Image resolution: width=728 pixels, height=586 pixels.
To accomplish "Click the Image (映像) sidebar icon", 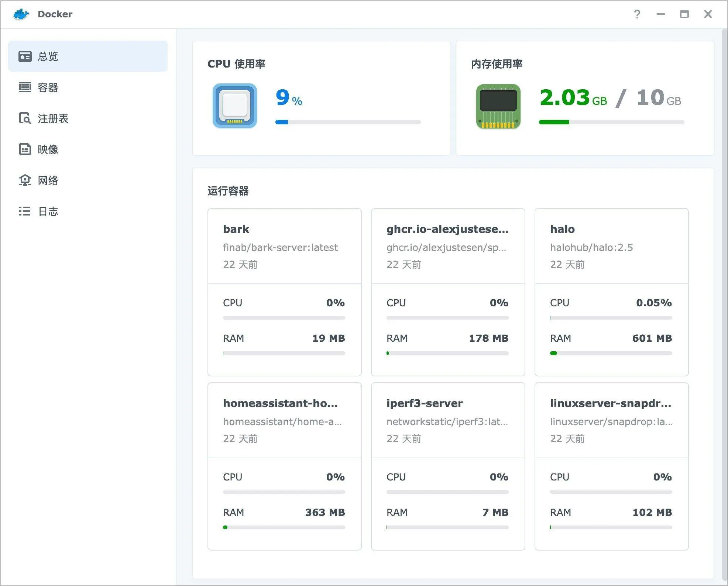I will point(25,149).
